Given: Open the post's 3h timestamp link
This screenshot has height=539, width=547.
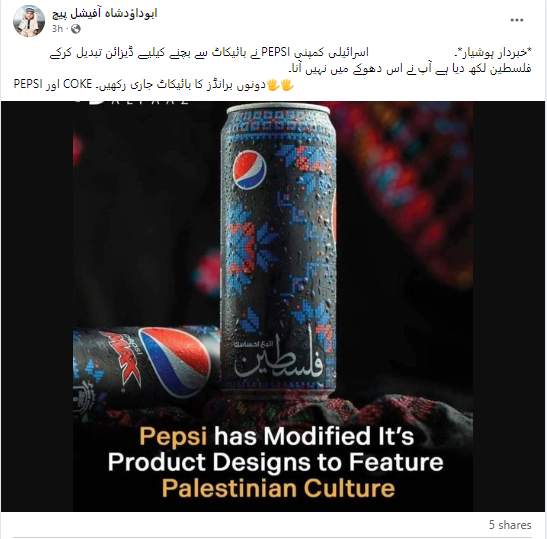Looking at the screenshot, I should pyautogui.click(x=57, y=29).
